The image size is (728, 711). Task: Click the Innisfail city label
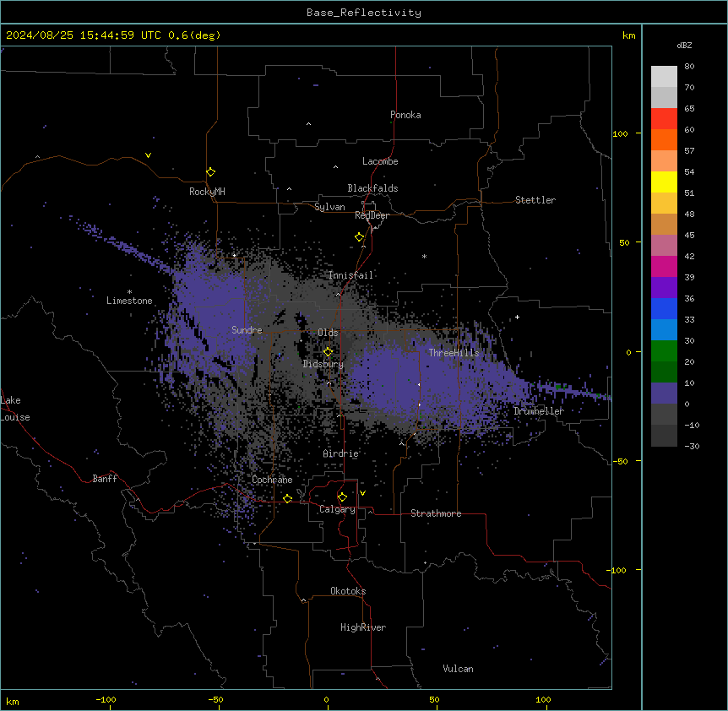350,275
